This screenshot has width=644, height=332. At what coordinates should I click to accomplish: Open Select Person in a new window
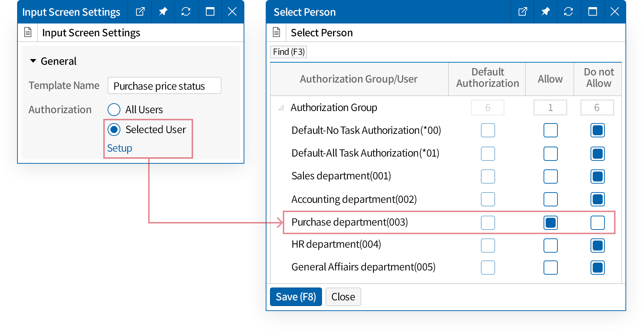(x=523, y=12)
